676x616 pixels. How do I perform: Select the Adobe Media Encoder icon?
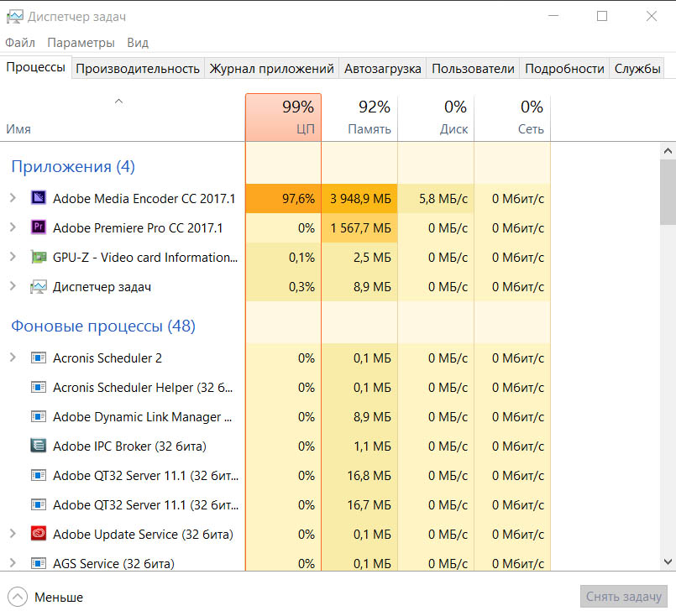pos(39,198)
